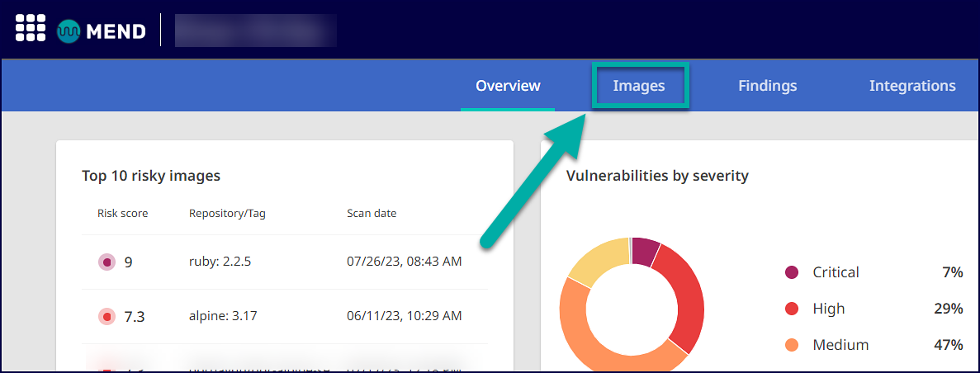Click the risk score 7.3 severity icon
This screenshot has height=373, width=980.
(x=107, y=316)
